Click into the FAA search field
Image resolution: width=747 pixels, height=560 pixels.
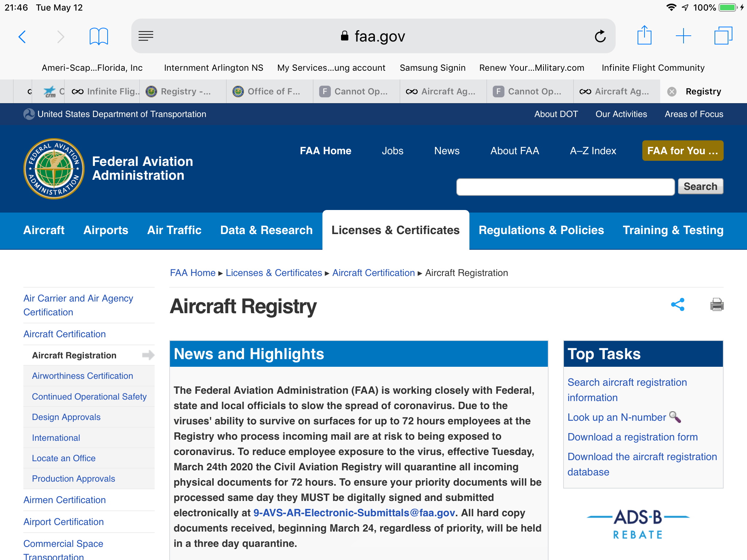pyautogui.click(x=565, y=187)
